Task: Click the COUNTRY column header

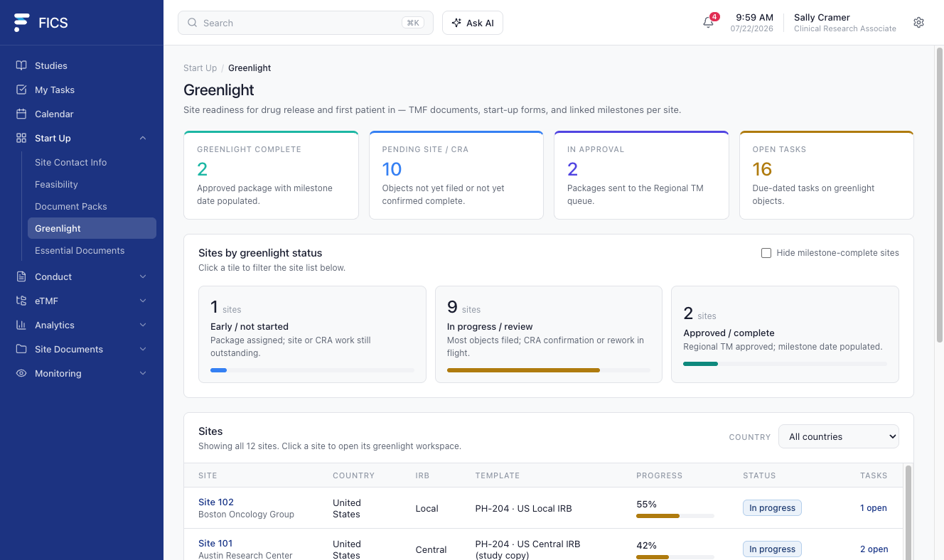Action: click(x=353, y=475)
